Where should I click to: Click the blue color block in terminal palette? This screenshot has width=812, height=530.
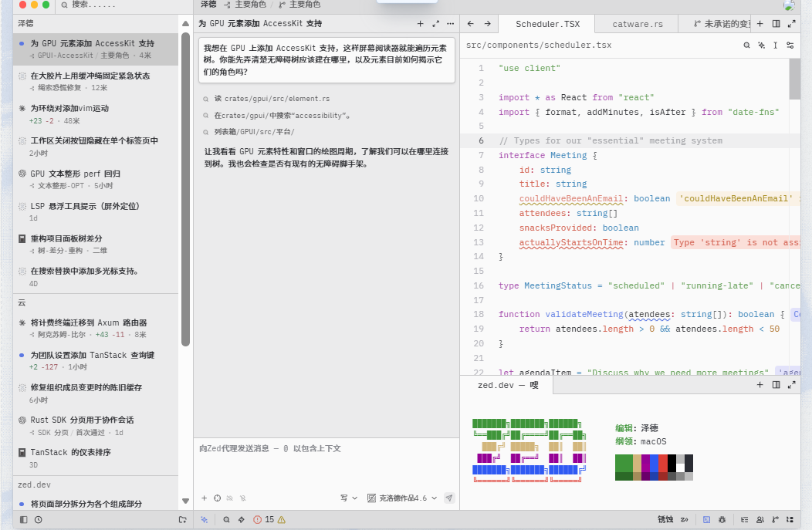coord(654,463)
